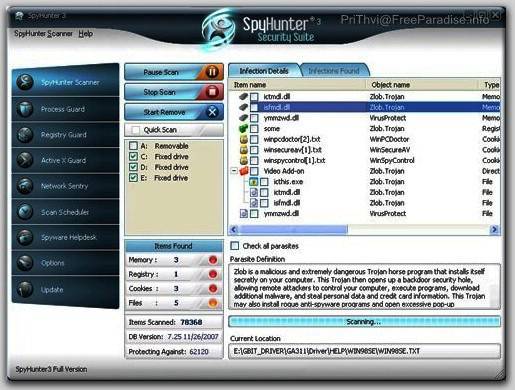Image resolution: width=515 pixels, height=390 pixels.
Task: Check the A: Removable drive box
Action: 133,146
